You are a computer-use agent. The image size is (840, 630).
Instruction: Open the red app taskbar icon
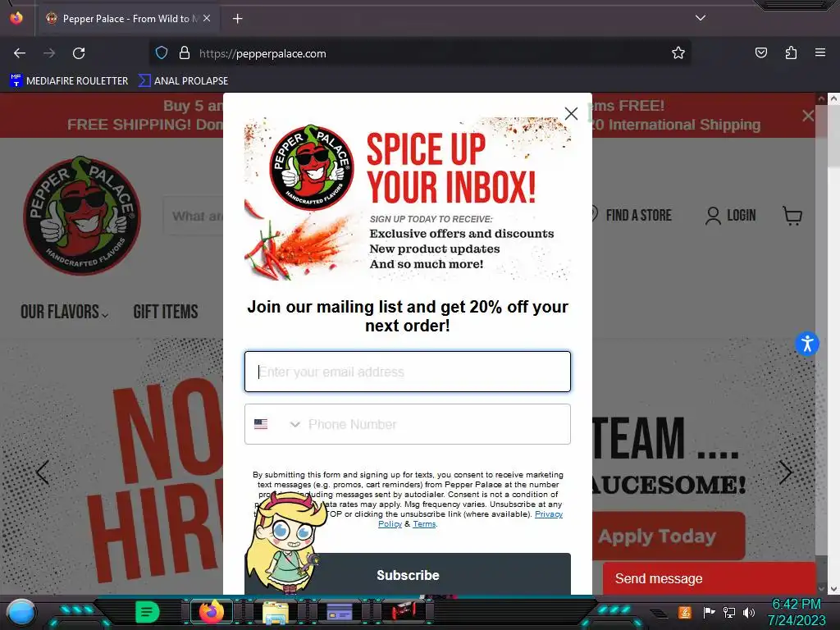(x=403, y=612)
